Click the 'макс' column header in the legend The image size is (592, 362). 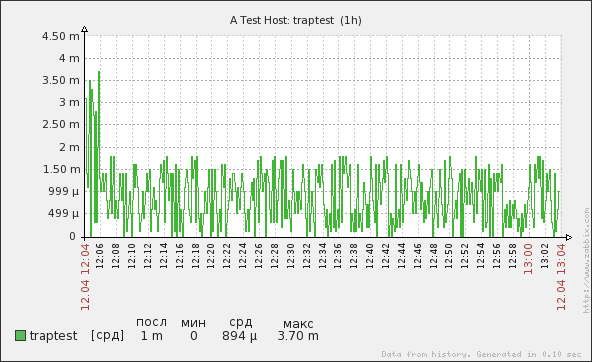pos(298,323)
